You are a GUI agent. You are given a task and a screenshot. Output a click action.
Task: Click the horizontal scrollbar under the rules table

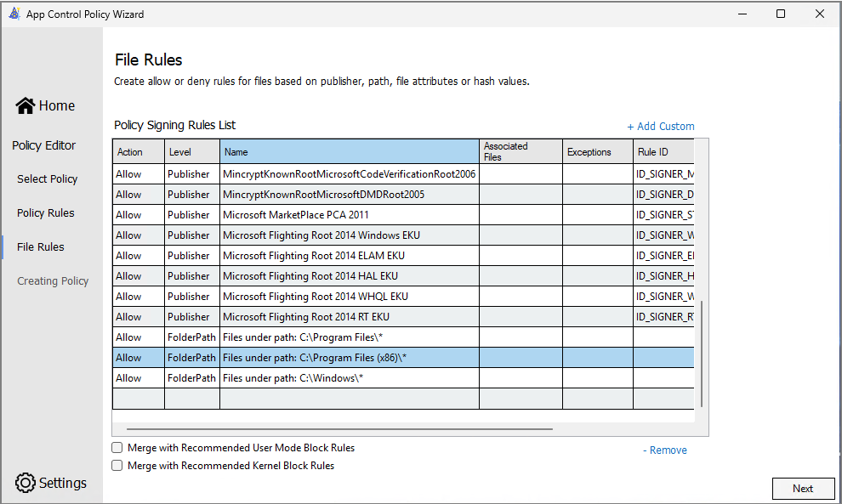click(339, 429)
